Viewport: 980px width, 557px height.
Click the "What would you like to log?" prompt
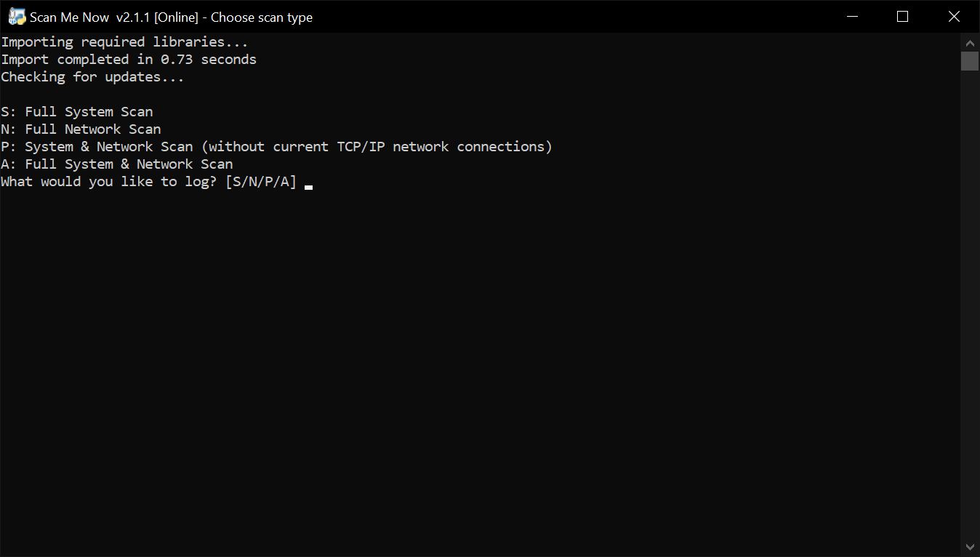point(109,182)
